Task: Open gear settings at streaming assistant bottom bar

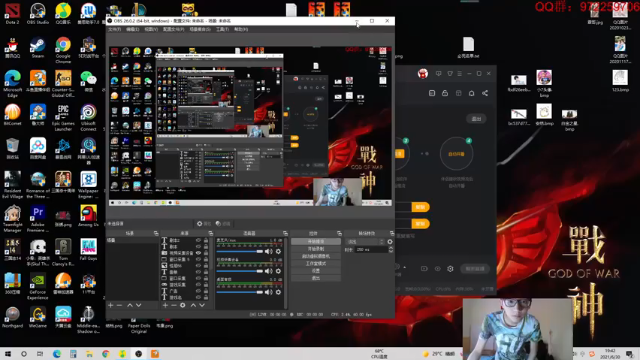Action: pos(450,269)
